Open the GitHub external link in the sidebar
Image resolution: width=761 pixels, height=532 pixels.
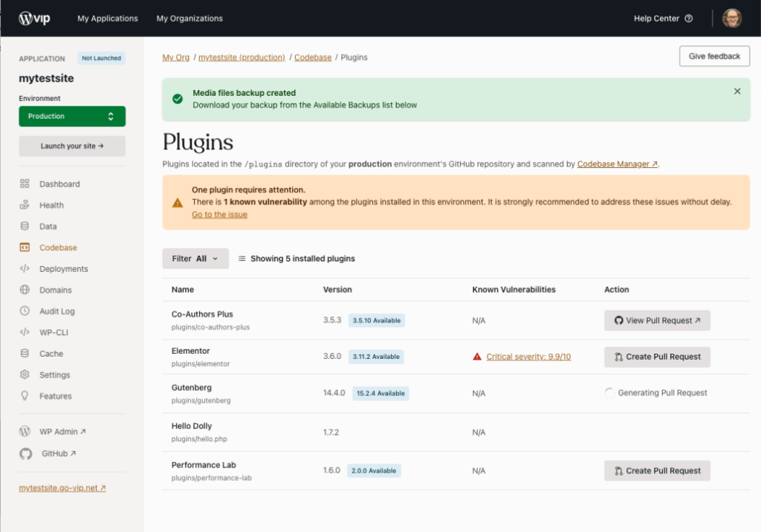59,453
